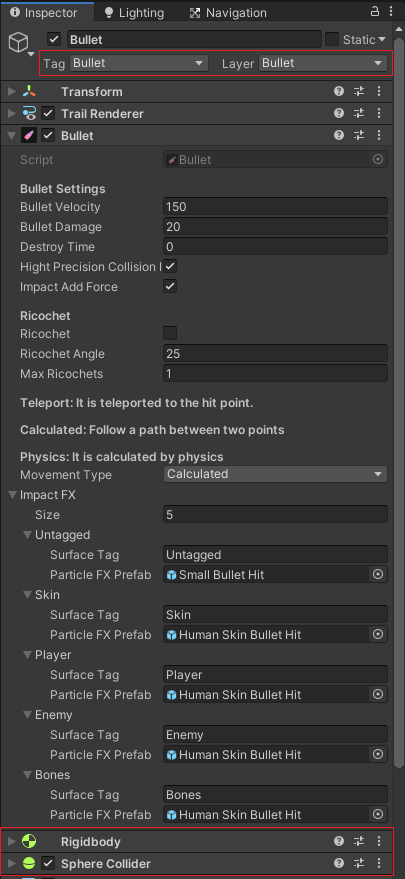Image resolution: width=405 pixels, height=879 pixels.
Task: Open three-dot menu of Bullet component
Action: 379,136
